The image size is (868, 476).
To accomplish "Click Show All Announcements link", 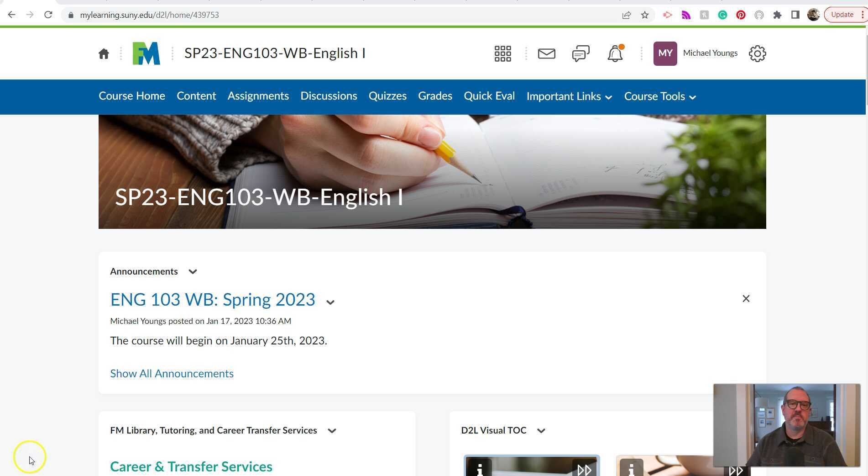I will coord(172,373).
